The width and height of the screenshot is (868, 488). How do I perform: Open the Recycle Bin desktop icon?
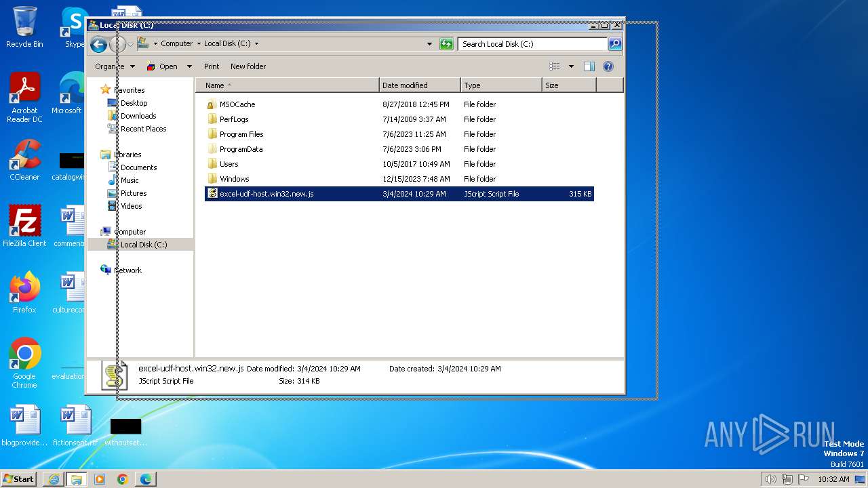[x=24, y=27]
